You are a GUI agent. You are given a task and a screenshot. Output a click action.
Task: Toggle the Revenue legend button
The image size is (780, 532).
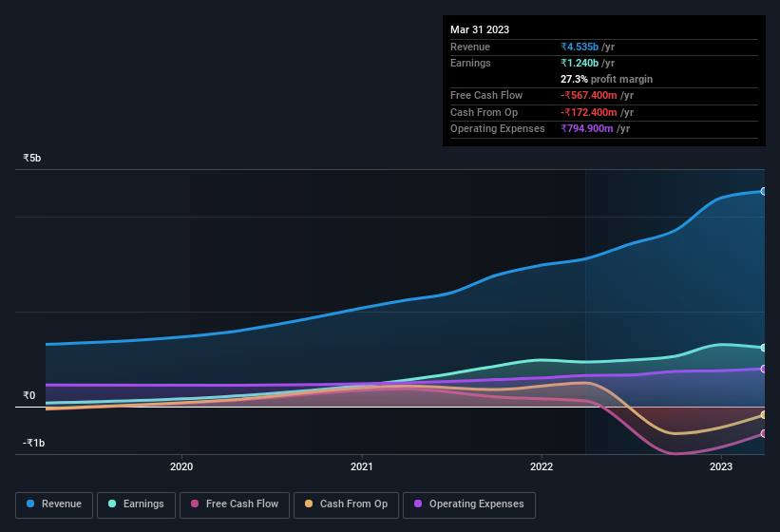tap(54, 504)
